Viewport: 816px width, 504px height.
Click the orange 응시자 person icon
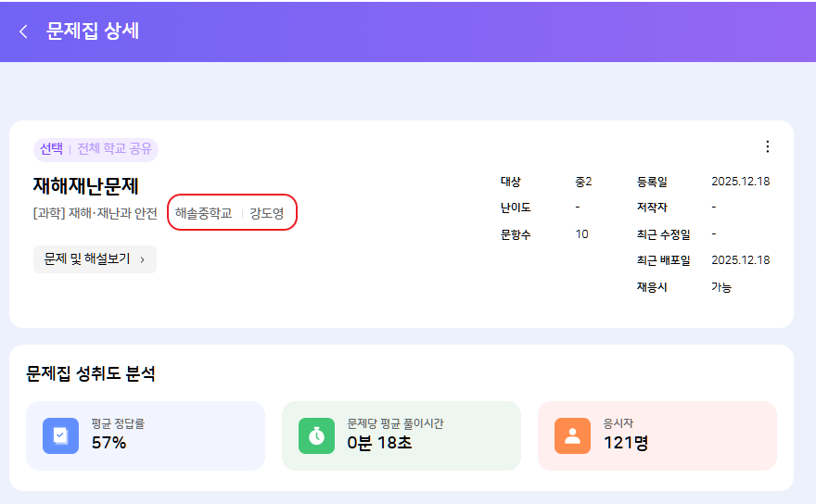click(x=573, y=435)
